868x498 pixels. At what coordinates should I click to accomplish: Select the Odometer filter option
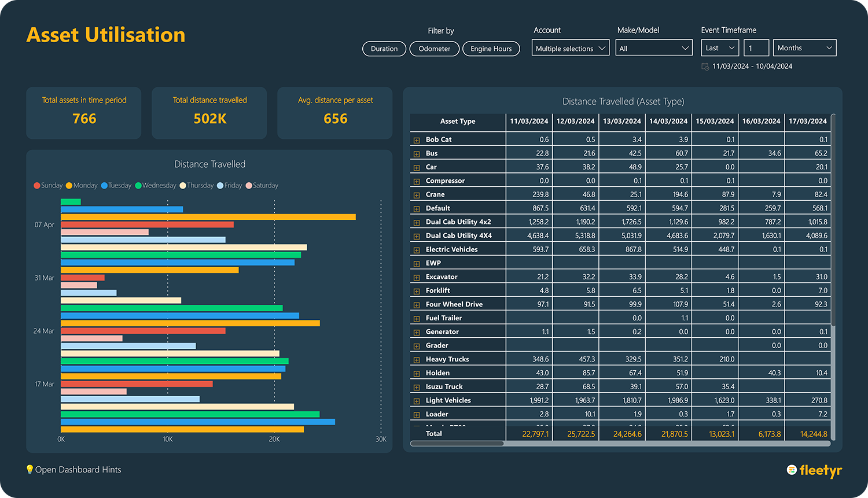434,49
